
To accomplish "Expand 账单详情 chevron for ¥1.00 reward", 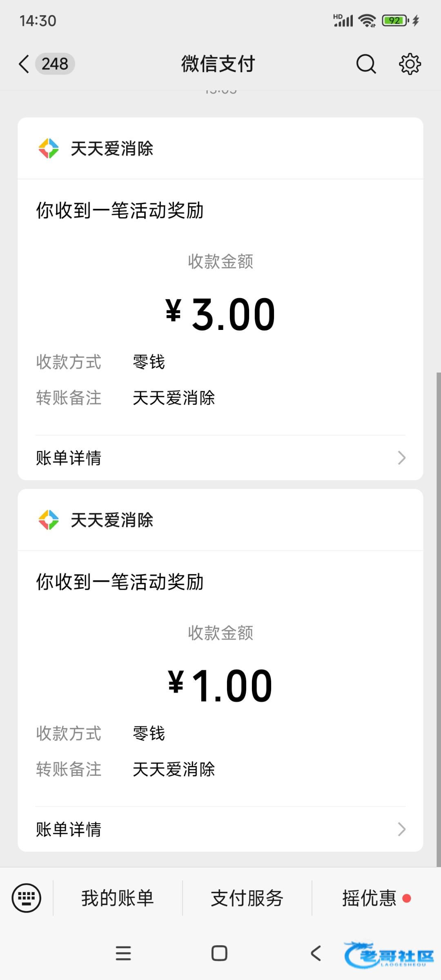I will click(x=401, y=829).
